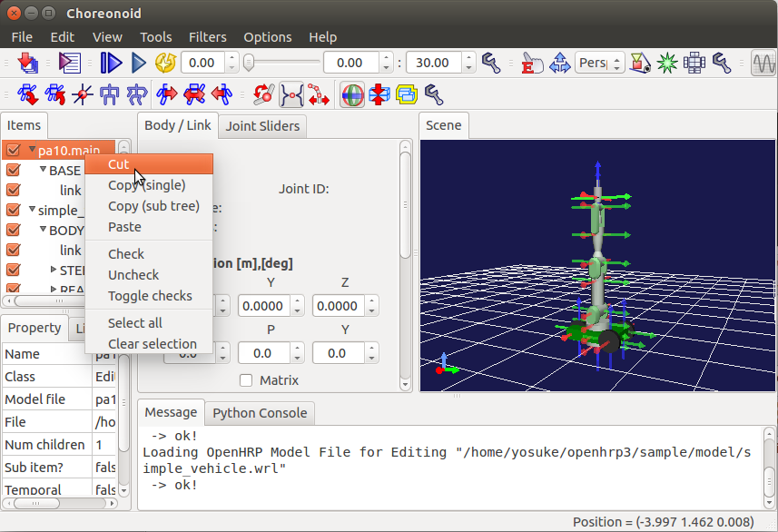Viewport: 778px width, 532px height.
Task: Toggle penetration block red arrows icon
Action: 379,94
